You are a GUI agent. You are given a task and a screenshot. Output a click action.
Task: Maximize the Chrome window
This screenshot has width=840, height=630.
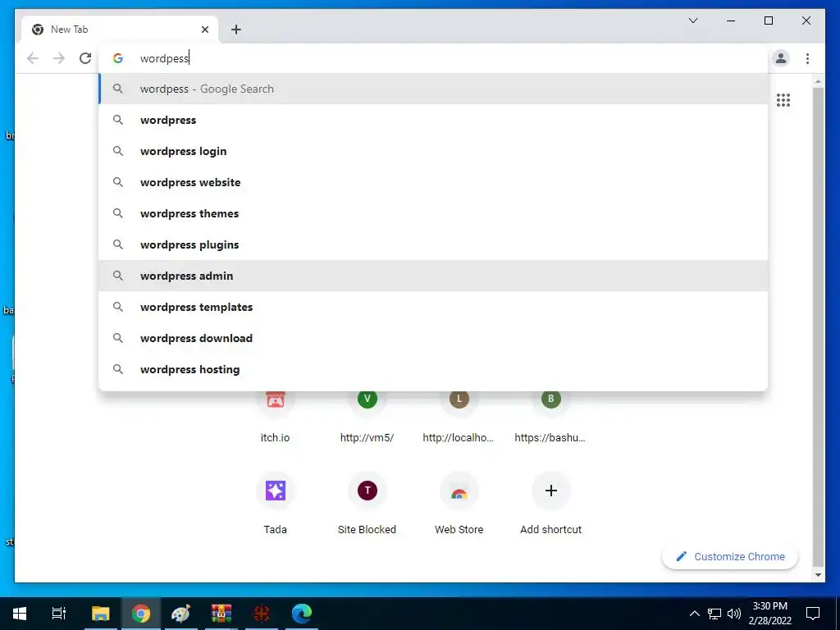coord(768,21)
